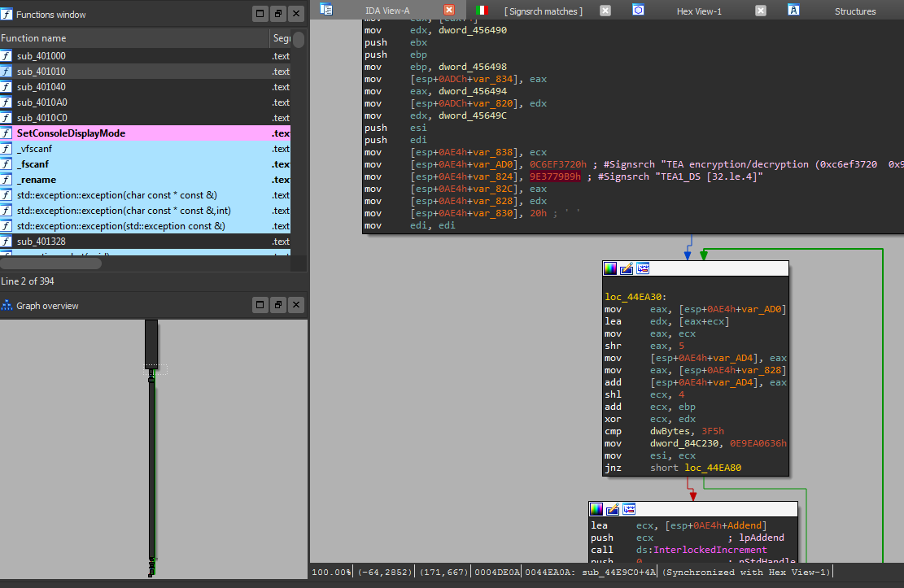Switch to the Hex View-1 tab
The image size is (904, 588).
click(699, 11)
